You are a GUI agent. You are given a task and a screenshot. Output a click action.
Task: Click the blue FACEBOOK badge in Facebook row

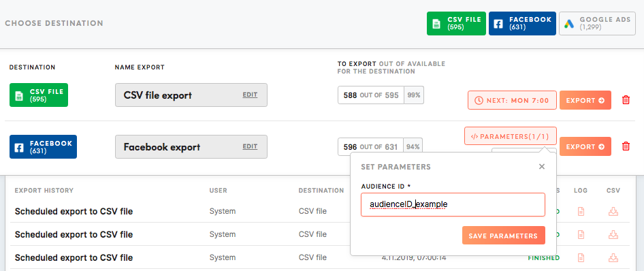pos(43,146)
